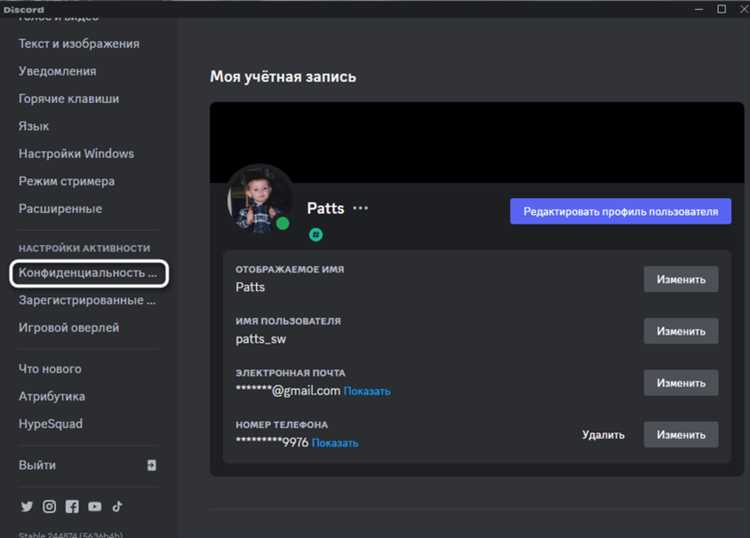
Task: Open Настройки Windows section
Action: [x=76, y=154]
